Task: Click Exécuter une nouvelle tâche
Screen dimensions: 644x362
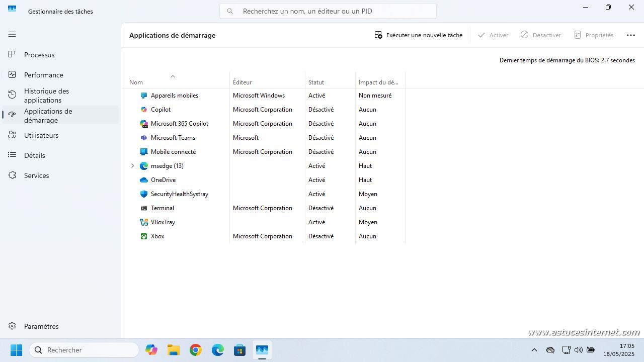Action: pos(419,35)
